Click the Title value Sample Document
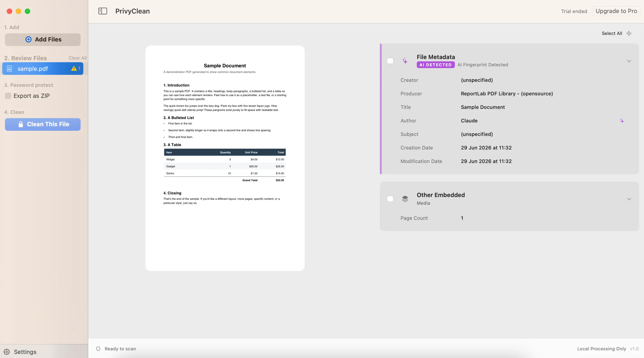This screenshot has height=358, width=644. coord(483,107)
